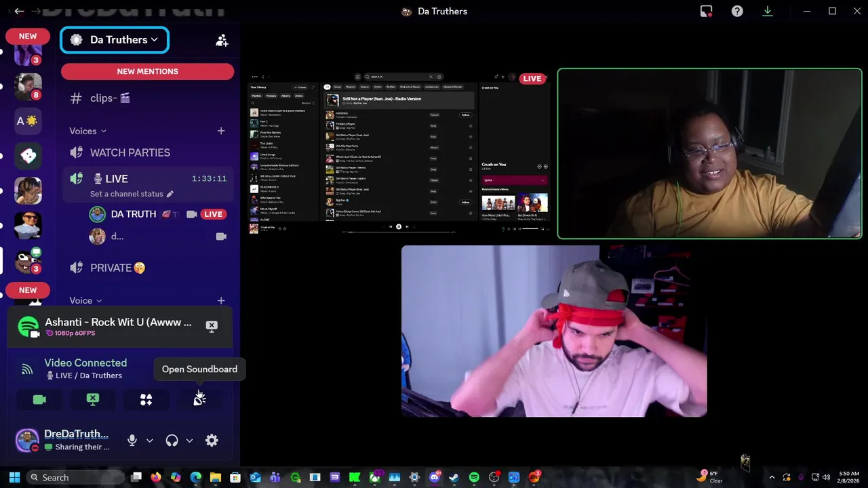The width and height of the screenshot is (868, 488).
Task: Stop screen sharing in voice controls row
Action: point(93,400)
